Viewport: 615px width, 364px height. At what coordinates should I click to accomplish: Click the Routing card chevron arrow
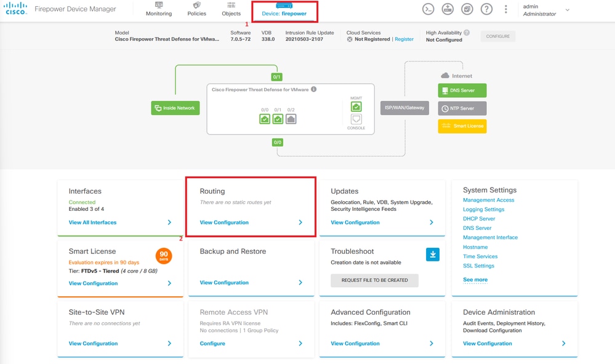300,222
